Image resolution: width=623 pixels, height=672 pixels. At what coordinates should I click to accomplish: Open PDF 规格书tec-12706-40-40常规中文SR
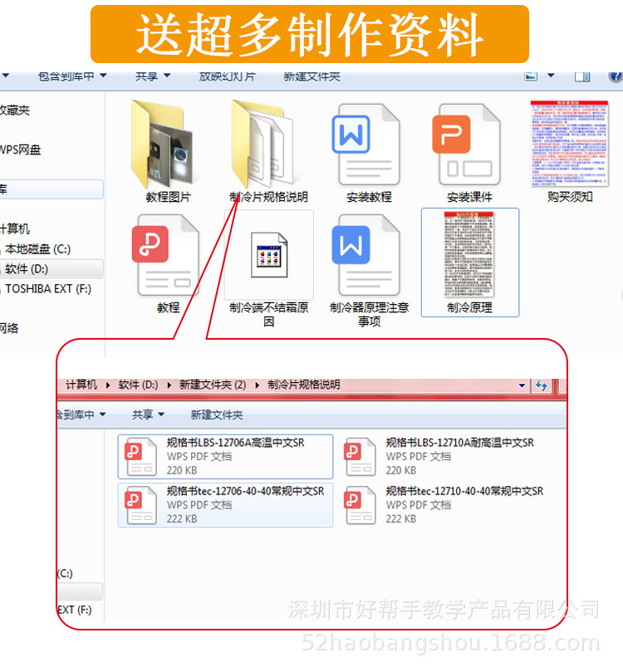[x=225, y=505]
